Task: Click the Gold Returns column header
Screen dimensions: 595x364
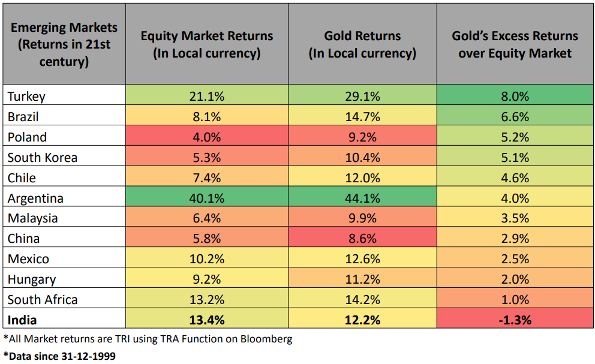Action: [x=362, y=44]
